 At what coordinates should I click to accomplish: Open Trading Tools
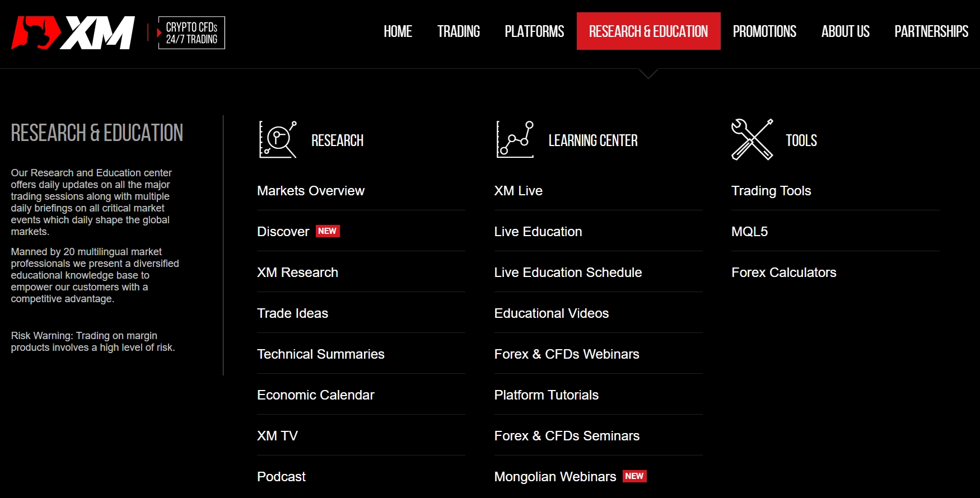click(x=771, y=191)
